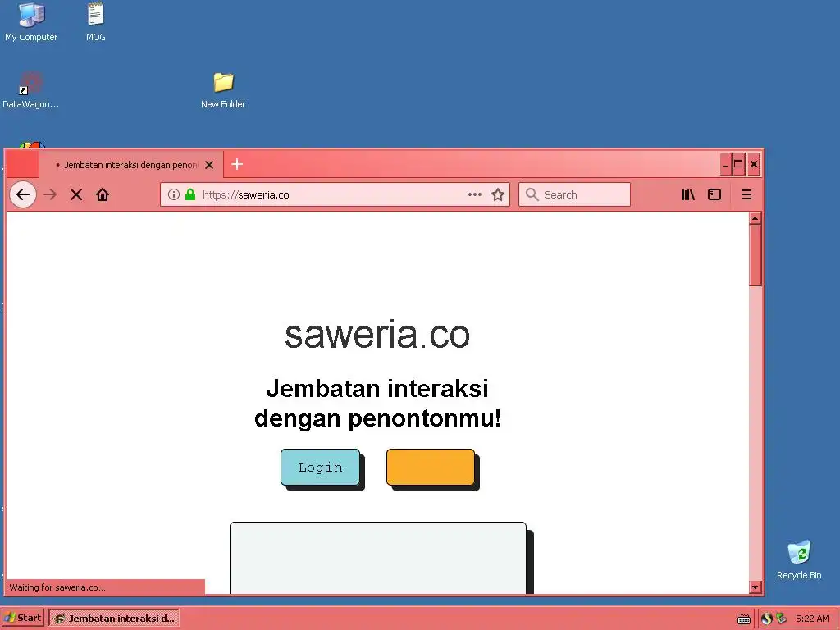Open the Start menu
Screen dimensions: 840x630
pos(22,618)
